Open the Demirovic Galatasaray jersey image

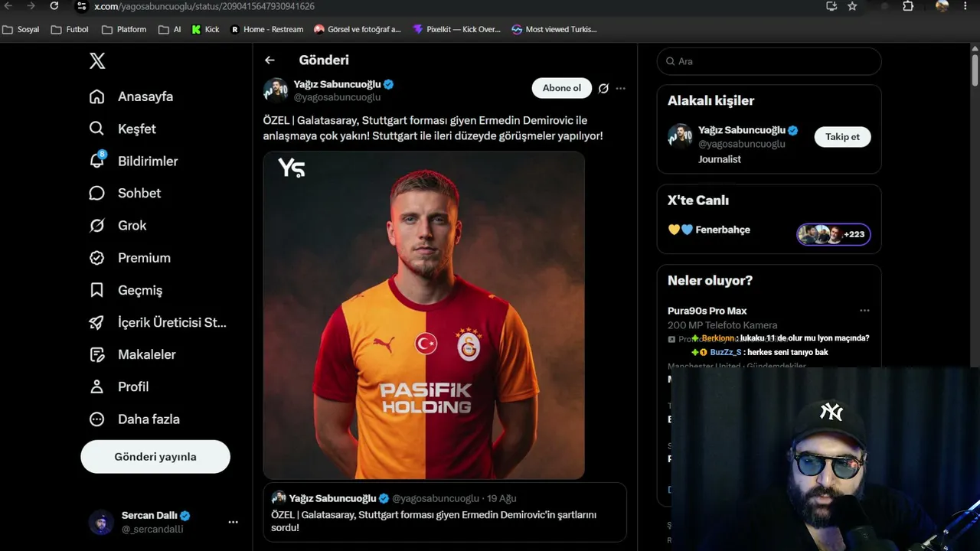pyautogui.click(x=424, y=315)
